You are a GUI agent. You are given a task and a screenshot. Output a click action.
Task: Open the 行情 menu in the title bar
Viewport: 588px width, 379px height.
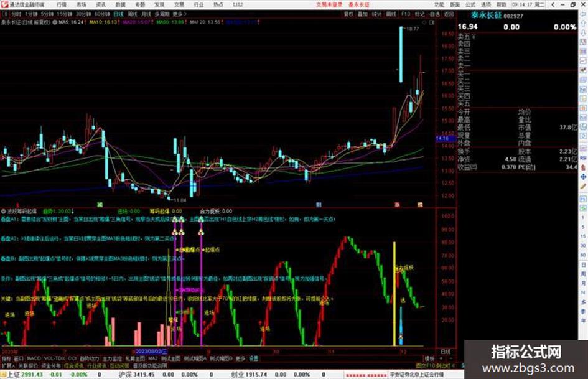tap(62, 5)
